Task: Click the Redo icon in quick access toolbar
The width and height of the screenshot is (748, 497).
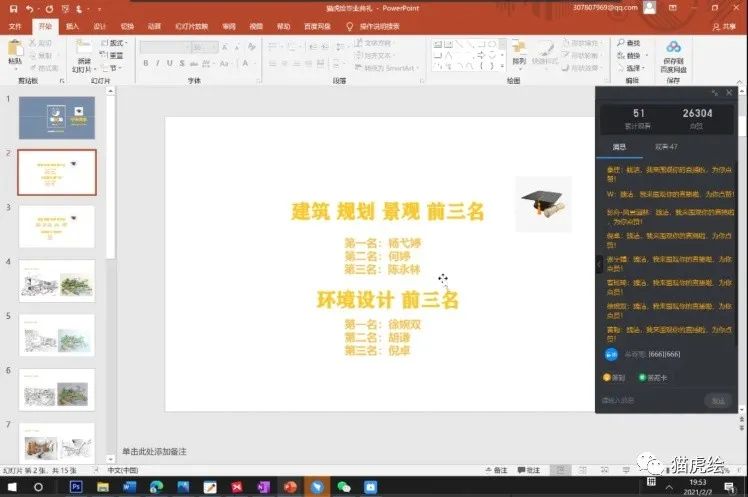Action: pos(49,9)
